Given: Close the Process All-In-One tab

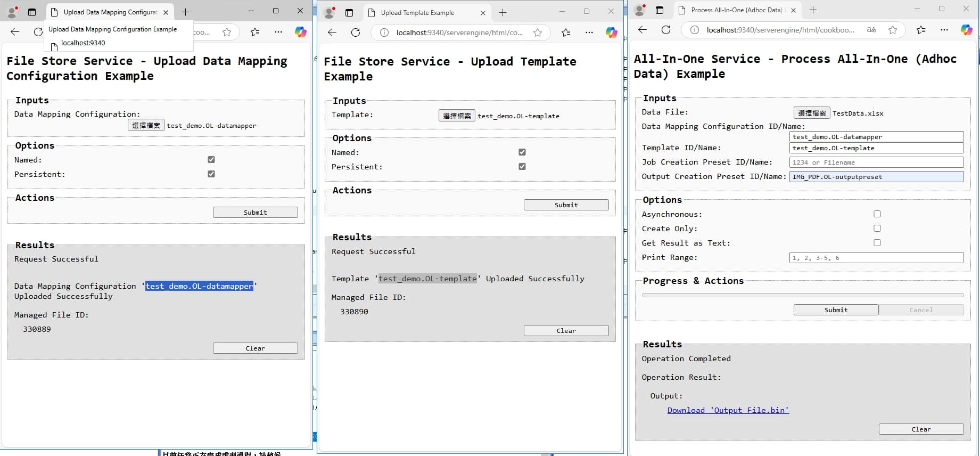Looking at the screenshot, I should (x=793, y=10).
